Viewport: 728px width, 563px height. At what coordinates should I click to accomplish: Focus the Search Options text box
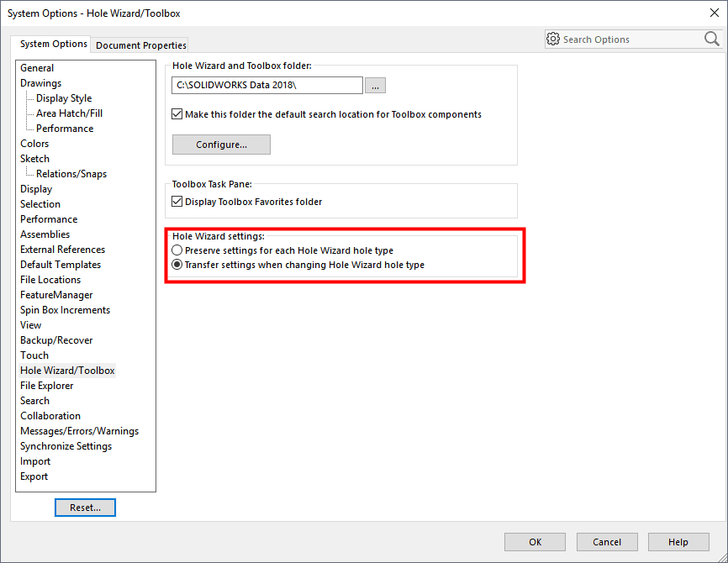[631, 39]
